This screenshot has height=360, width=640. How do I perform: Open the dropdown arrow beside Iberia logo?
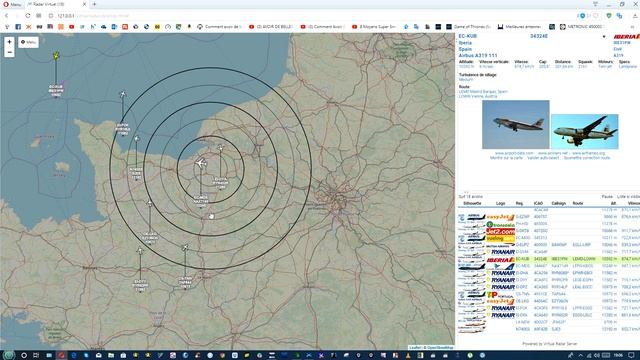604,37
